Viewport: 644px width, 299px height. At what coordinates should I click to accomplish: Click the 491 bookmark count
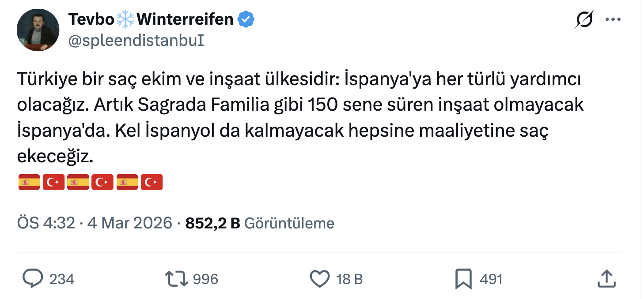pos(490,279)
